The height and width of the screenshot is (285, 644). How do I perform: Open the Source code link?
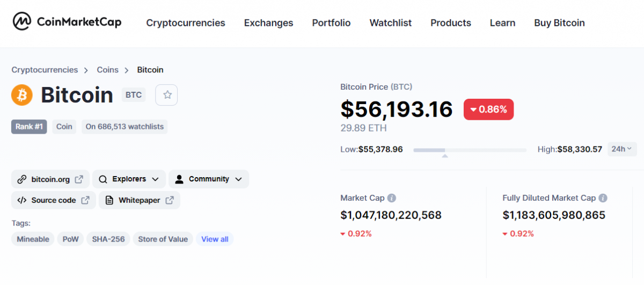(x=54, y=200)
